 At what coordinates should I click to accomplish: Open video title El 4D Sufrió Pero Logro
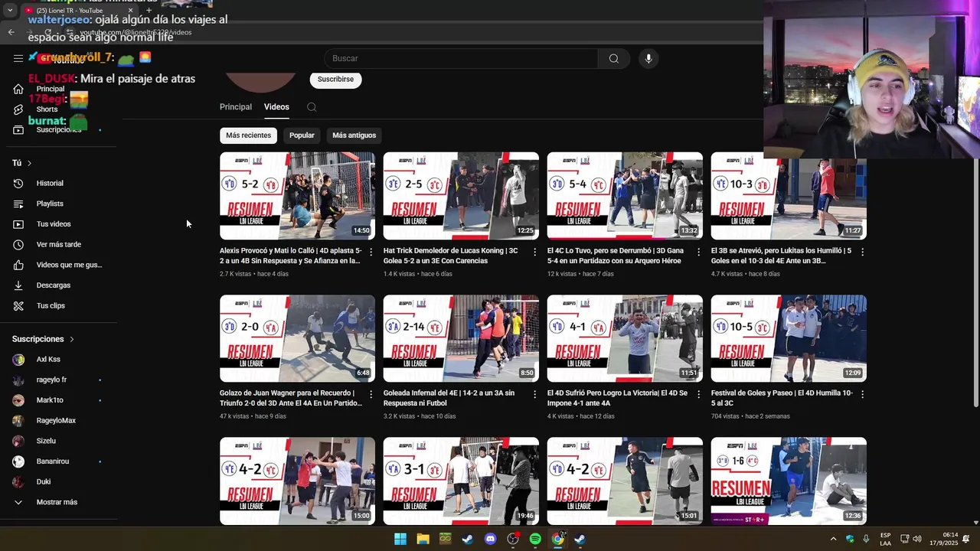click(x=618, y=398)
